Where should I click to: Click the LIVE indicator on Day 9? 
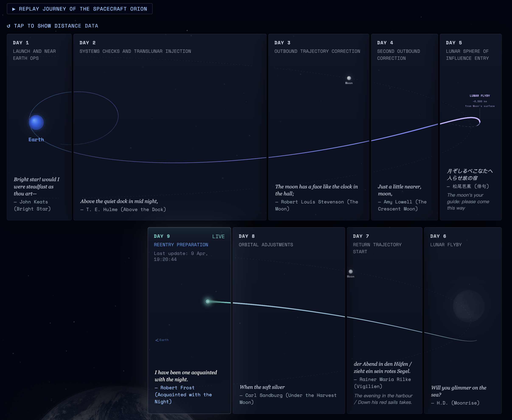(x=218, y=237)
